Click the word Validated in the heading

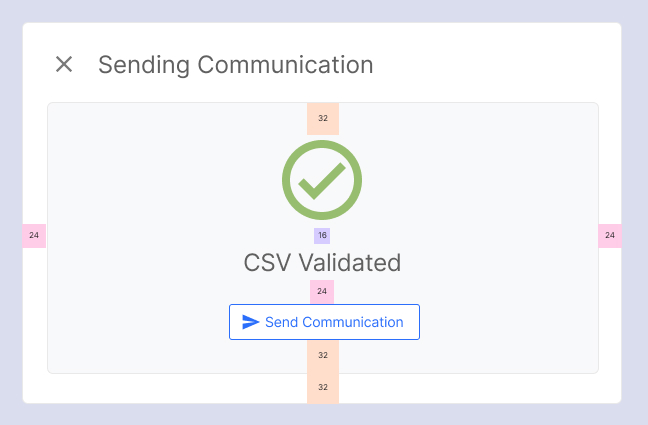[x=350, y=263]
